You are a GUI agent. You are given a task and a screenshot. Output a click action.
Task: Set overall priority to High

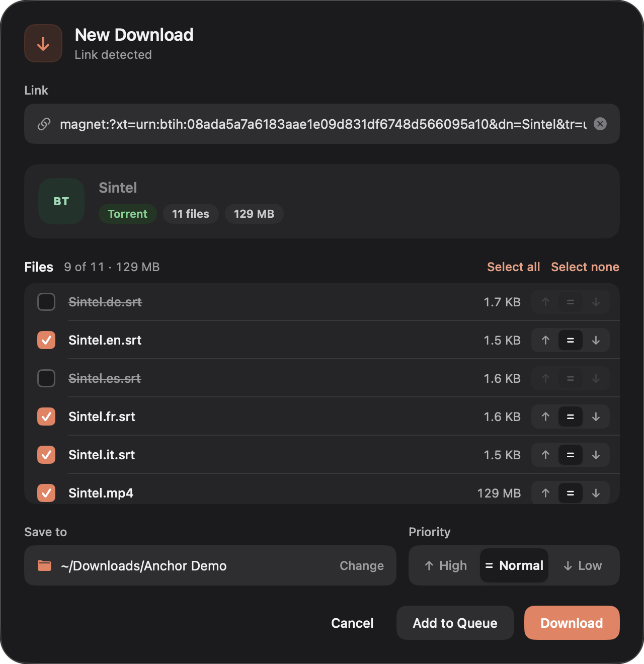coord(446,565)
